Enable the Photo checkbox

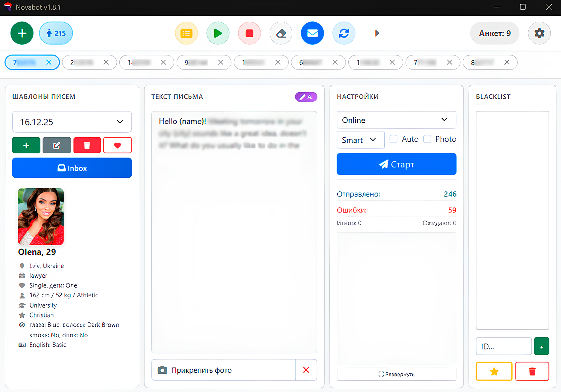point(428,139)
